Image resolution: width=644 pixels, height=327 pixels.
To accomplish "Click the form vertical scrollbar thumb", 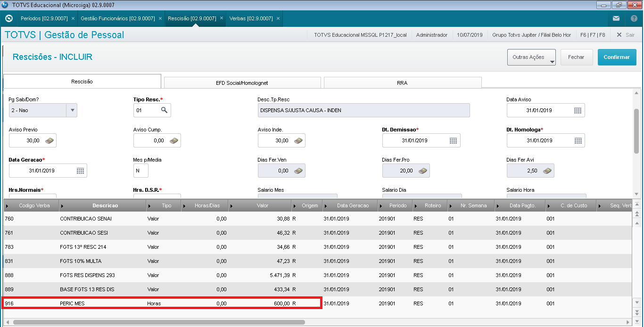I will [636, 131].
